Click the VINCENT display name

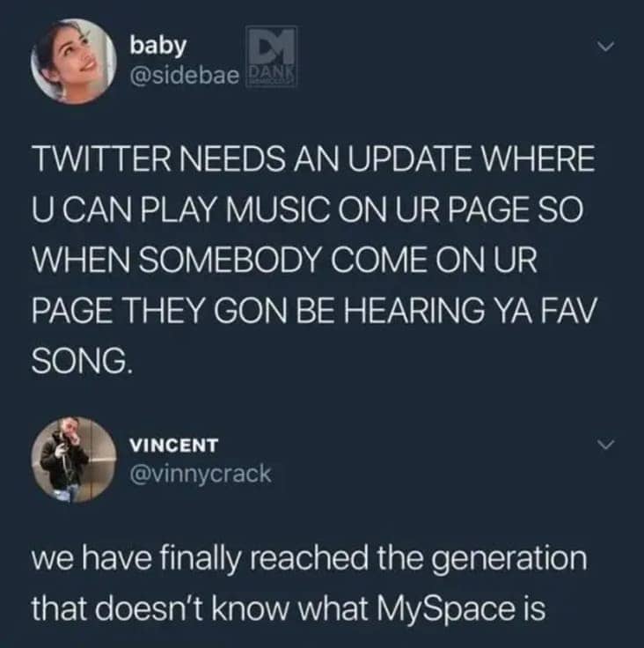174,445
